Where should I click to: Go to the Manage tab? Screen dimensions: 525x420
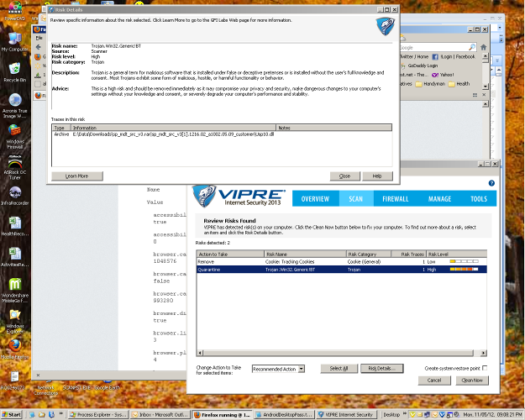440,199
